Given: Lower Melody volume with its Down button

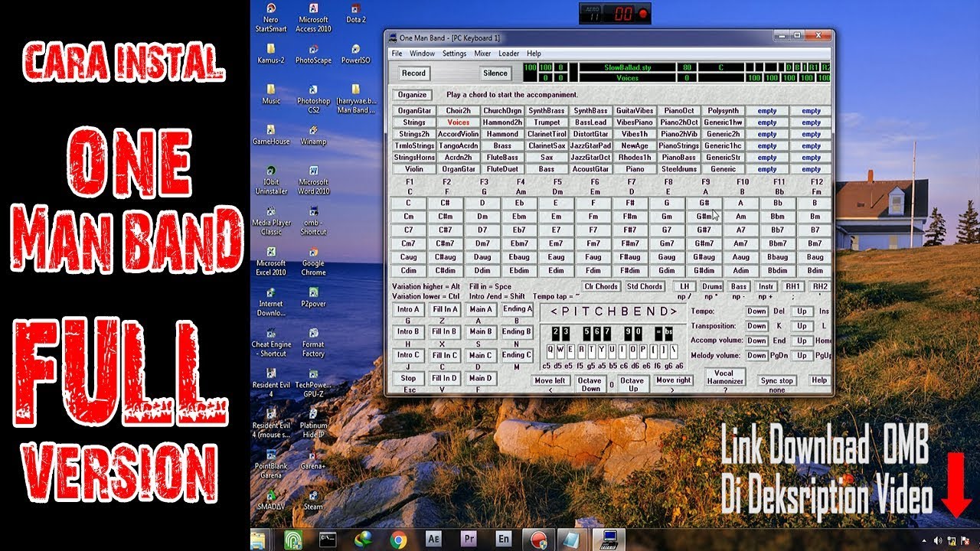Looking at the screenshot, I should pyautogui.click(x=756, y=355).
